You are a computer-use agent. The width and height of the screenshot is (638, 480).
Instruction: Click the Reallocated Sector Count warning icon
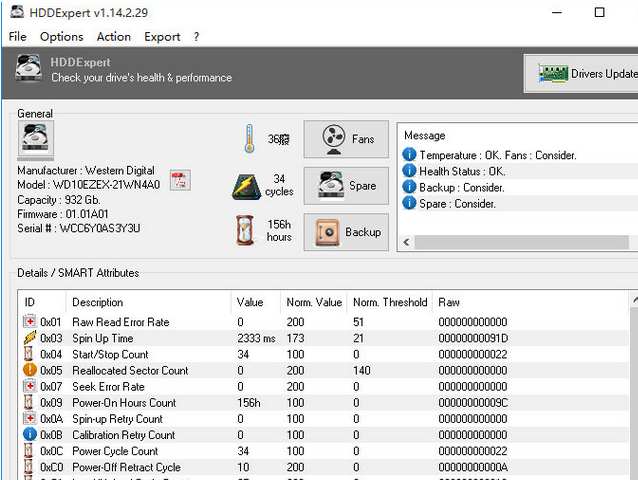coord(29,370)
